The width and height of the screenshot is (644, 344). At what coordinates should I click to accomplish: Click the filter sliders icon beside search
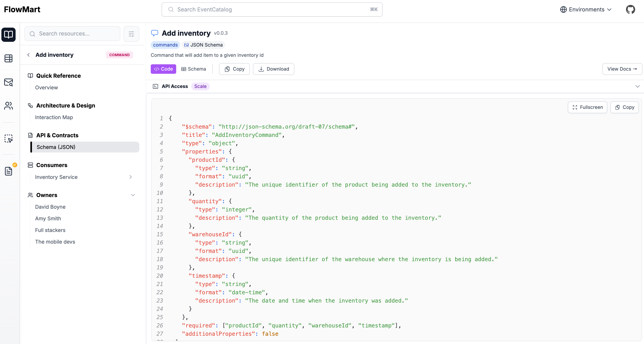tap(131, 34)
